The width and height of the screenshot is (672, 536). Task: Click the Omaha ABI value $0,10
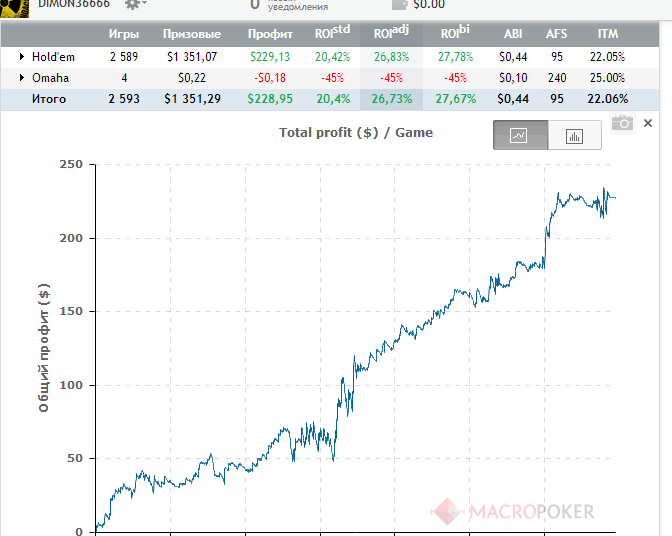click(x=513, y=78)
